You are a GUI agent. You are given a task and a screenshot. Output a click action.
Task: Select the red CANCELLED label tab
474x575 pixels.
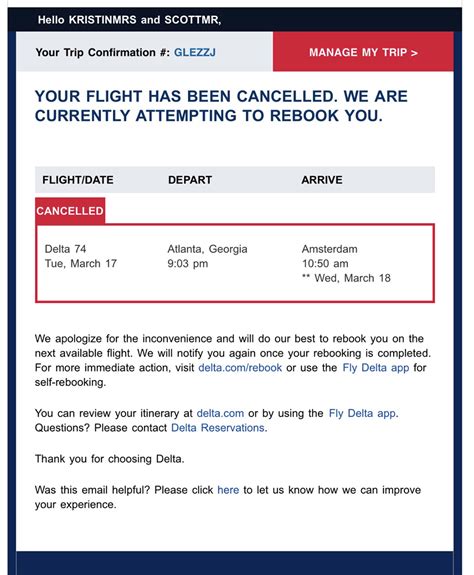click(70, 211)
